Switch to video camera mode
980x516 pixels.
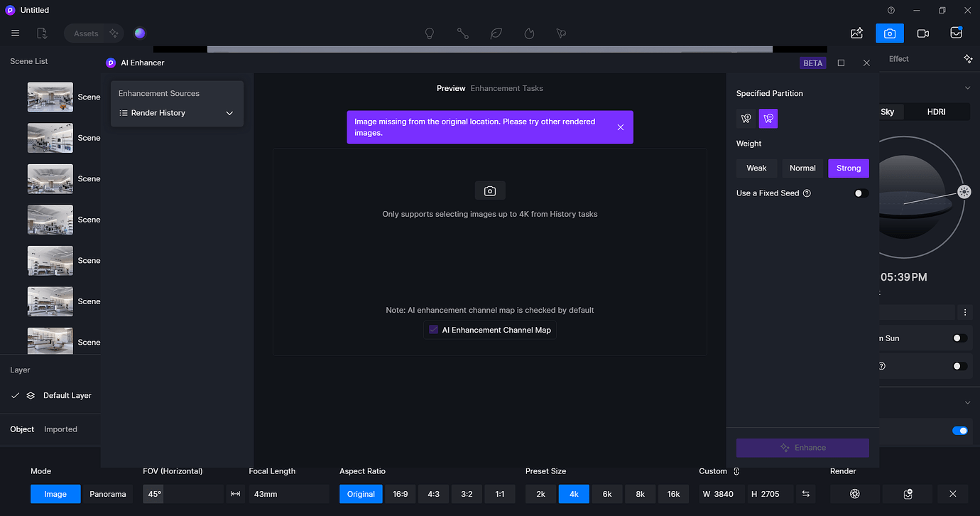pyautogui.click(x=923, y=33)
